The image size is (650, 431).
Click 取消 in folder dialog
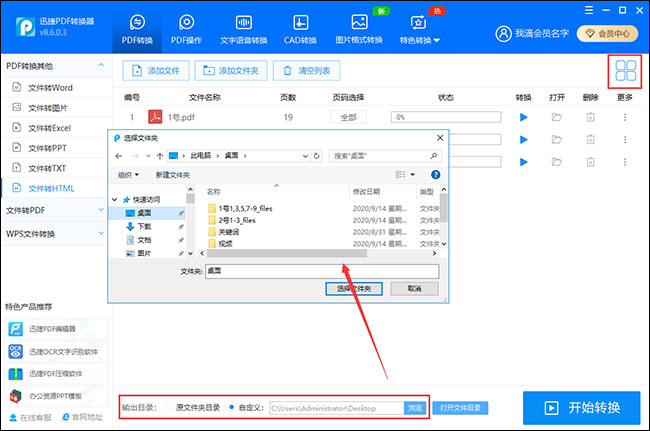coord(414,289)
